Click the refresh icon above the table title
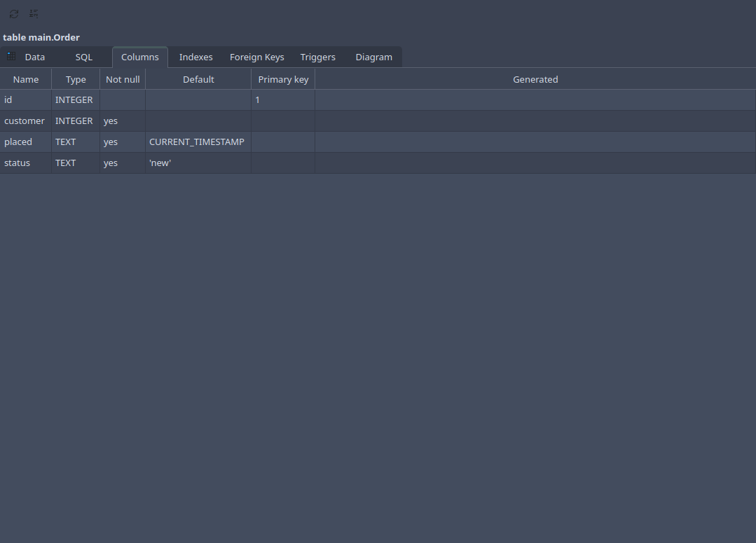The image size is (756, 543). tap(14, 14)
